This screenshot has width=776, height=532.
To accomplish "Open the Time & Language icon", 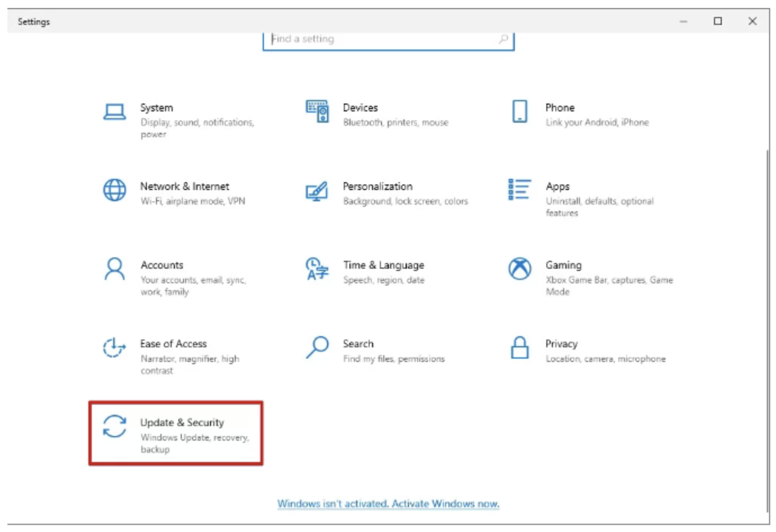I will [317, 269].
